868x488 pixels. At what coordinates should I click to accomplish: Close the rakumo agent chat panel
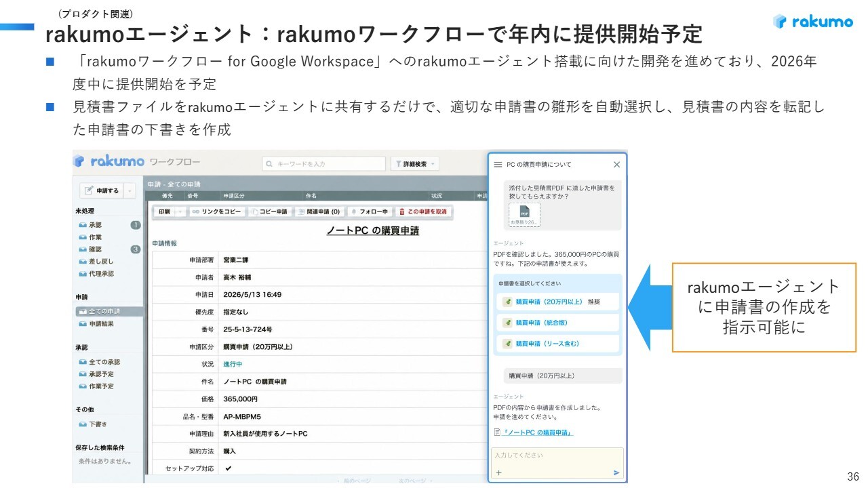pyautogui.click(x=616, y=165)
